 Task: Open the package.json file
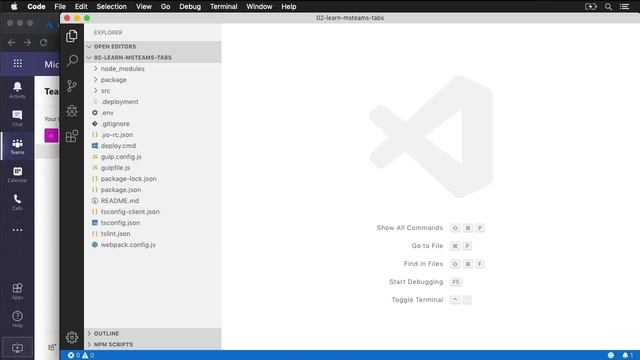click(x=153, y=190)
